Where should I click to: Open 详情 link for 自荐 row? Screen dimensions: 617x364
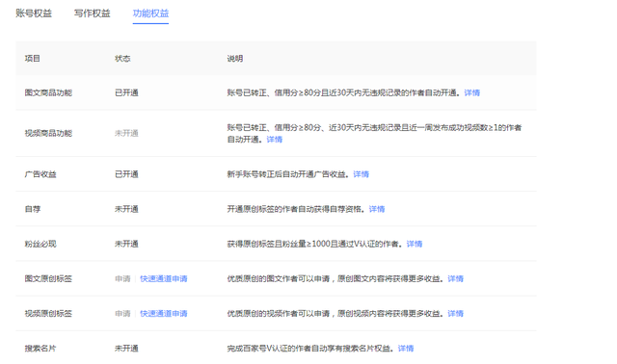point(377,209)
